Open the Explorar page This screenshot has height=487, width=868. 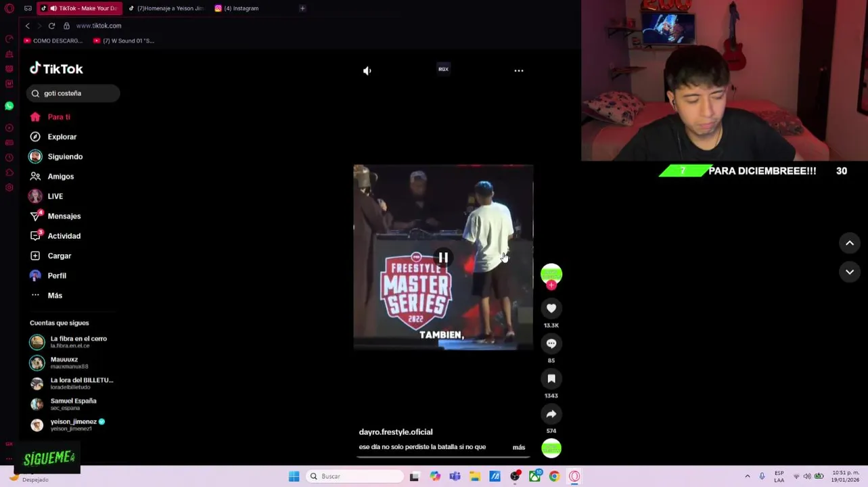[x=62, y=137]
